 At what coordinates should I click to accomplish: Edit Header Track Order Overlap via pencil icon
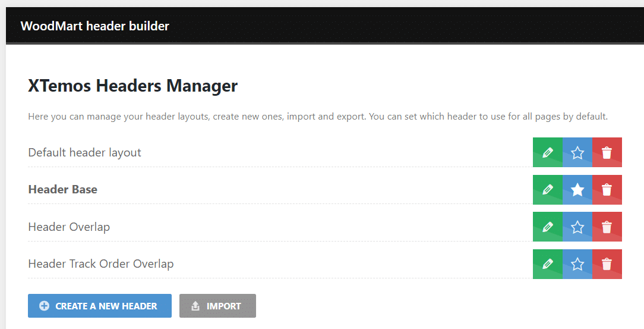click(548, 264)
